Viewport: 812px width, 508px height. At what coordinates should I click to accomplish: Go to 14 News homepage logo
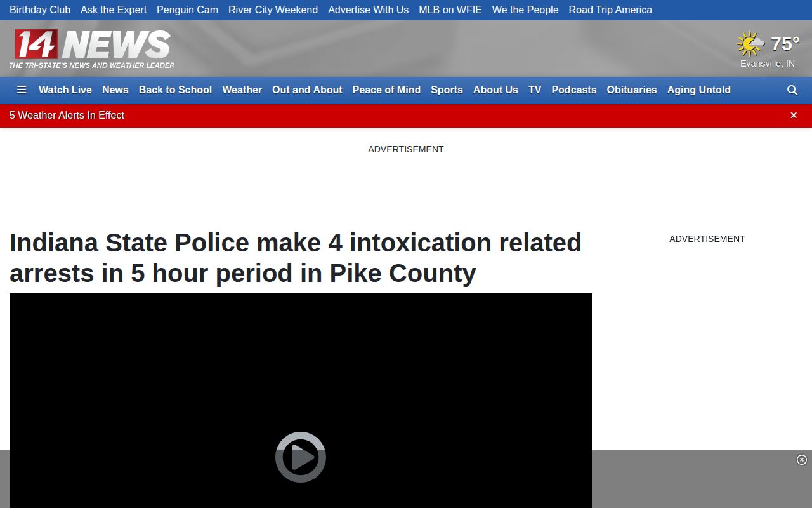click(x=92, y=48)
